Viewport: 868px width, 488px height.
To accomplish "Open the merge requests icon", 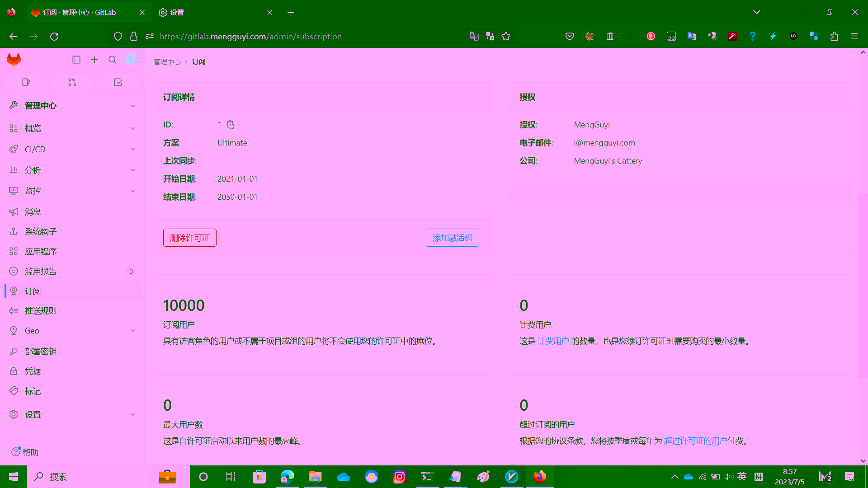I will tap(72, 82).
